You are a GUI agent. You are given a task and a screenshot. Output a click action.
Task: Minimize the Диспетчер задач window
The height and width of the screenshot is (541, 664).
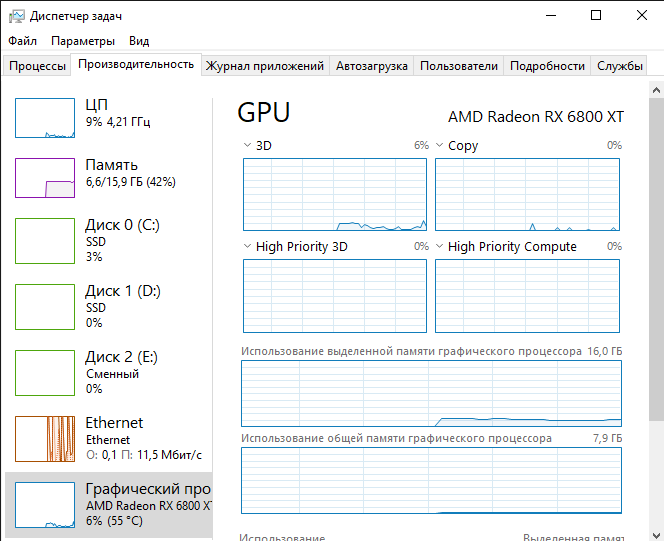pos(551,16)
